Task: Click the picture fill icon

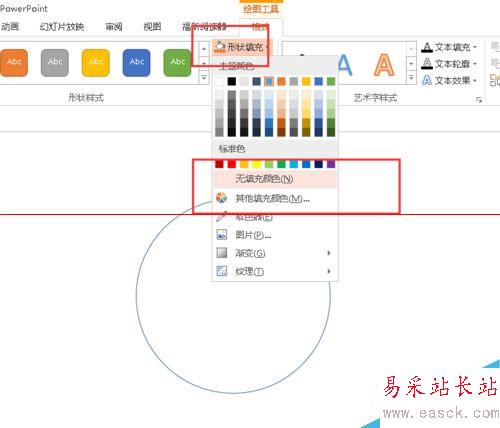Action: point(222,234)
